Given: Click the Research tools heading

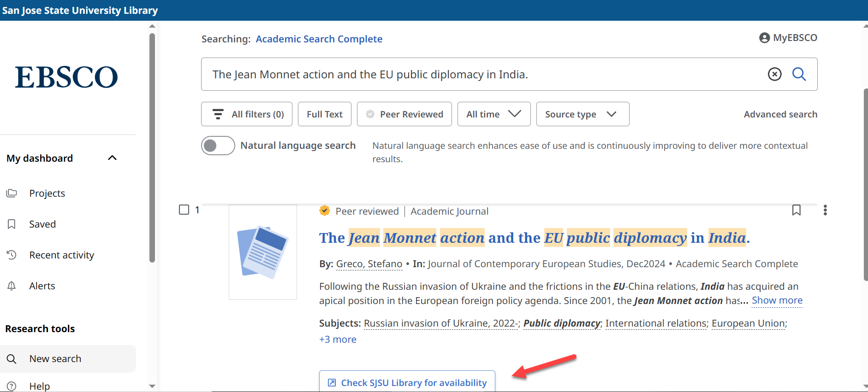Looking at the screenshot, I should (x=40, y=329).
